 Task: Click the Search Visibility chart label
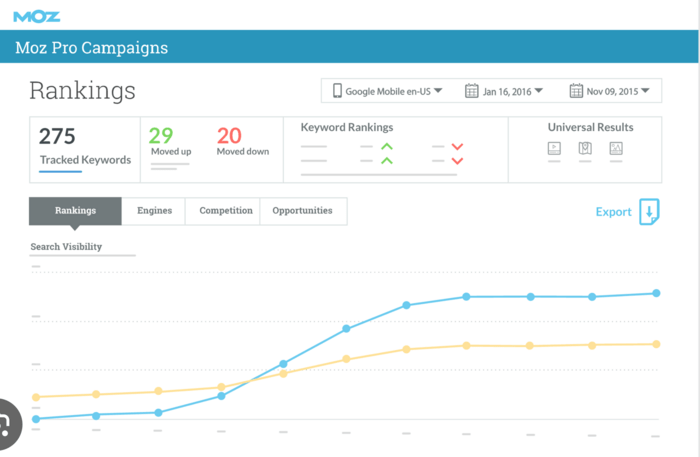click(x=66, y=246)
